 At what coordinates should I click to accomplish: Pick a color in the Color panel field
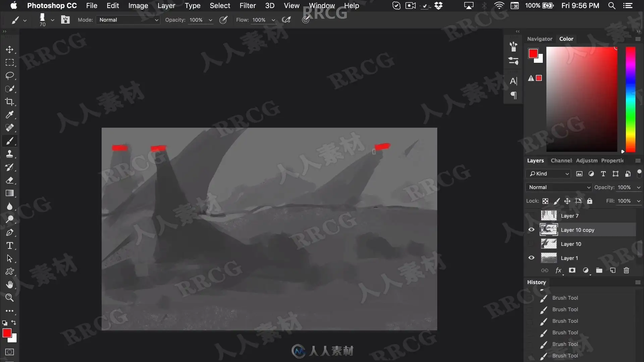[582, 99]
